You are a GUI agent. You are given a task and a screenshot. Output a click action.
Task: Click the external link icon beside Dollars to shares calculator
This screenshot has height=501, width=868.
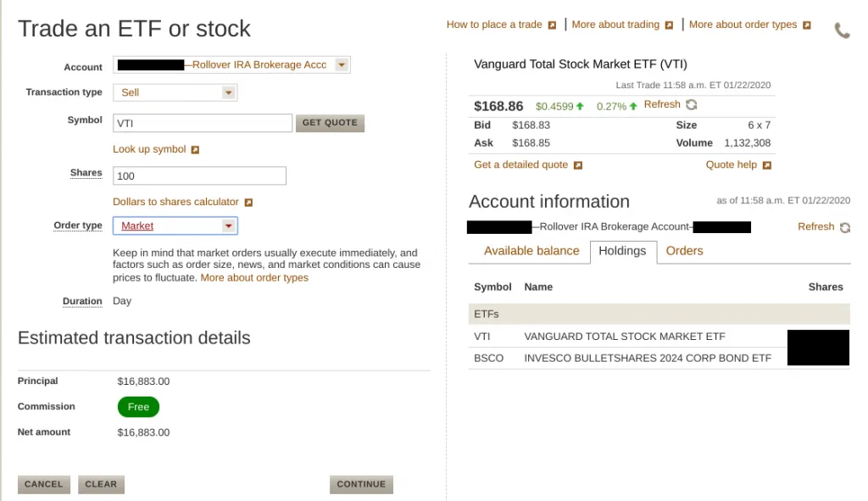248,202
